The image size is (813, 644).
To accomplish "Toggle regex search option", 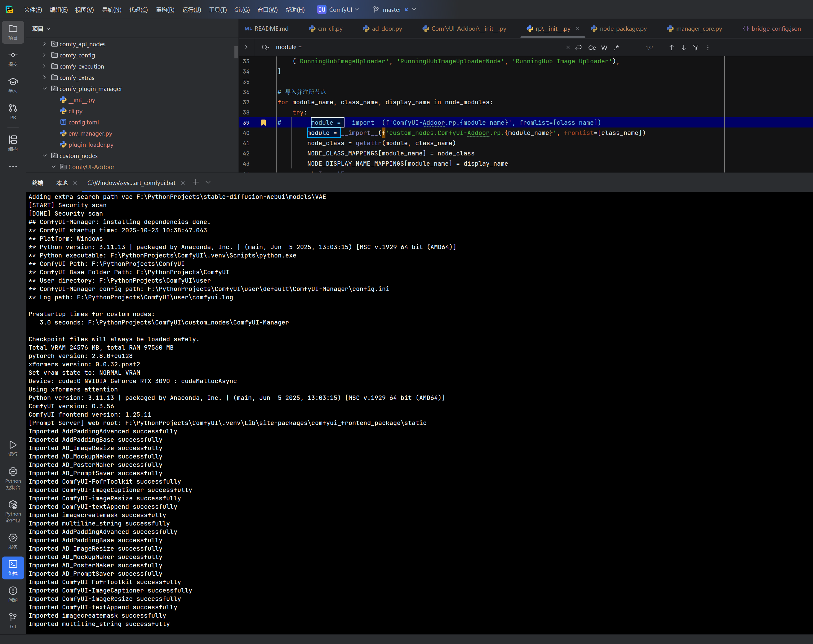I will pos(616,47).
